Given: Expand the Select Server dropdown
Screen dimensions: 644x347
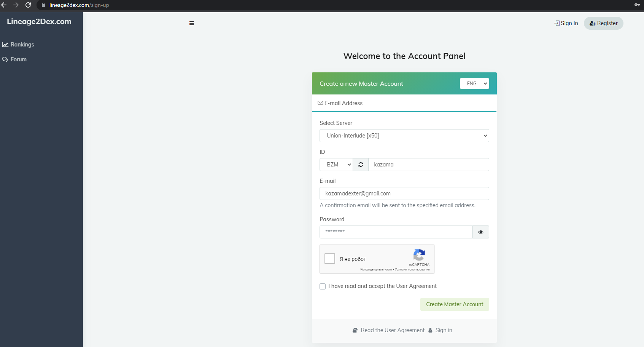Looking at the screenshot, I should [x=404, y=136].
